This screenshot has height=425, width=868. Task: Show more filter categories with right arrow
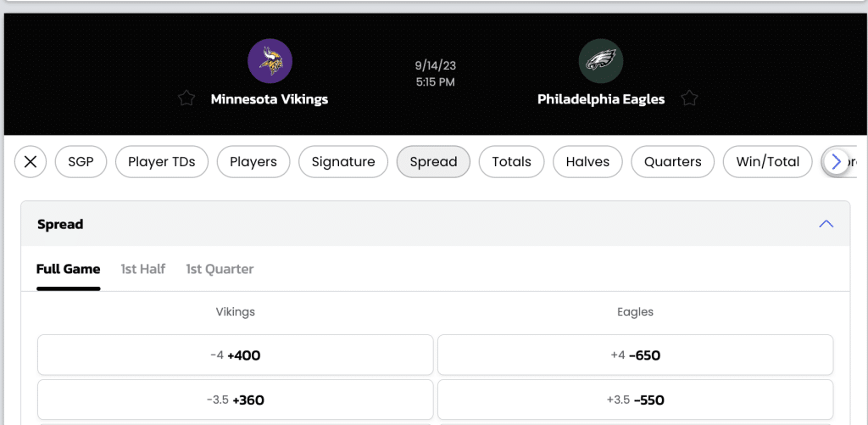[x=836, y=162]
